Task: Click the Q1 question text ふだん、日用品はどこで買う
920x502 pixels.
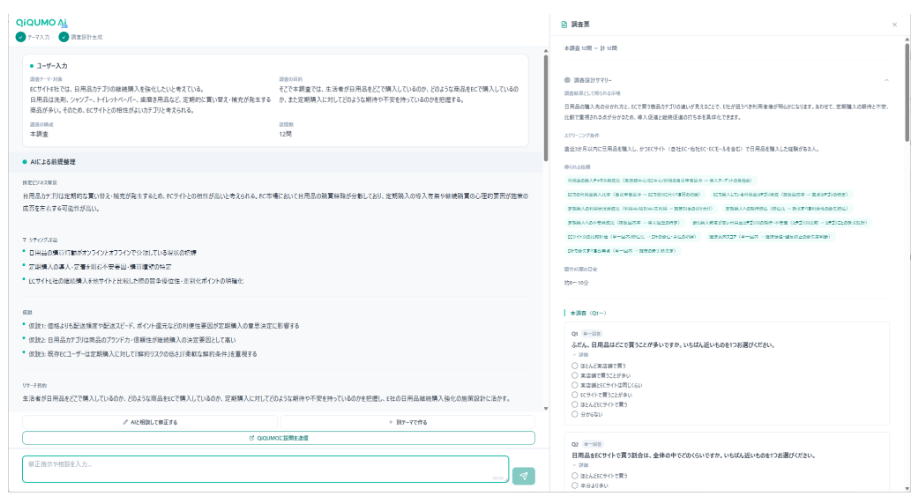Action: click(x=673, y=345)
